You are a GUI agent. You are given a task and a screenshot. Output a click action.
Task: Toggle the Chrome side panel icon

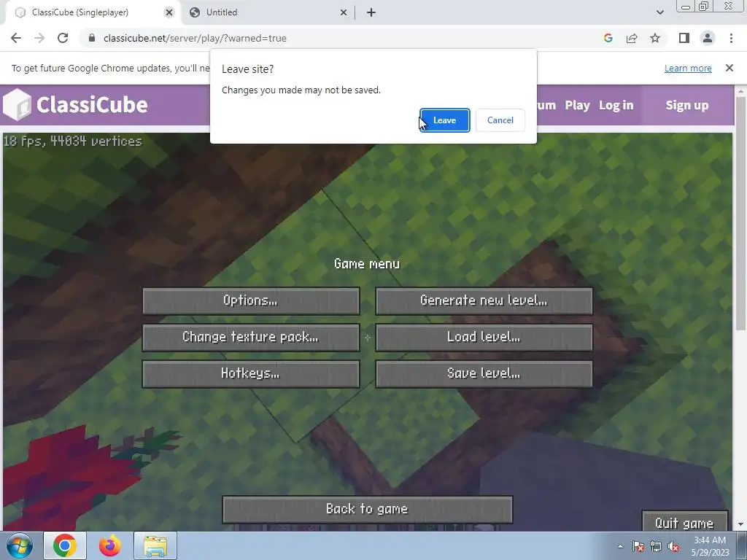pos(684,38)
